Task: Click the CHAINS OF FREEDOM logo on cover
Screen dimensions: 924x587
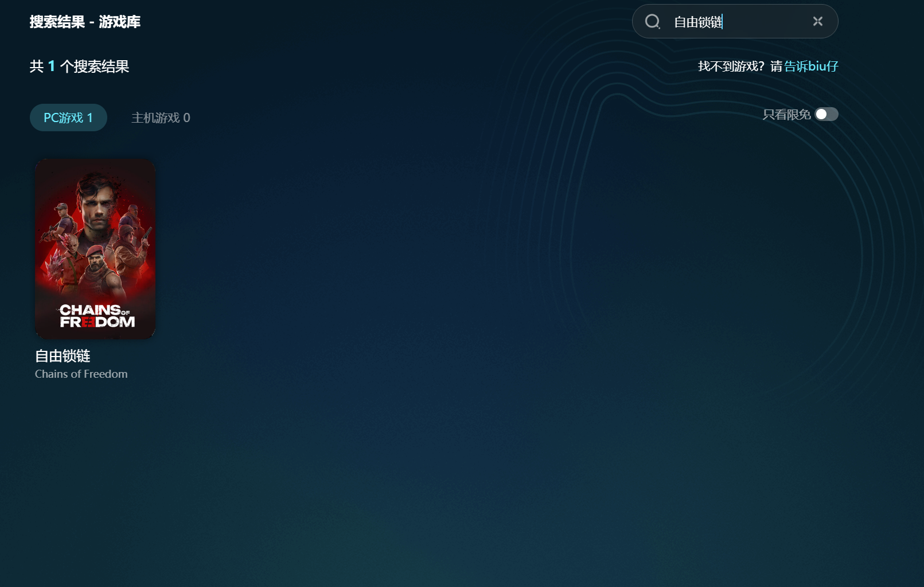Action: 97,316
